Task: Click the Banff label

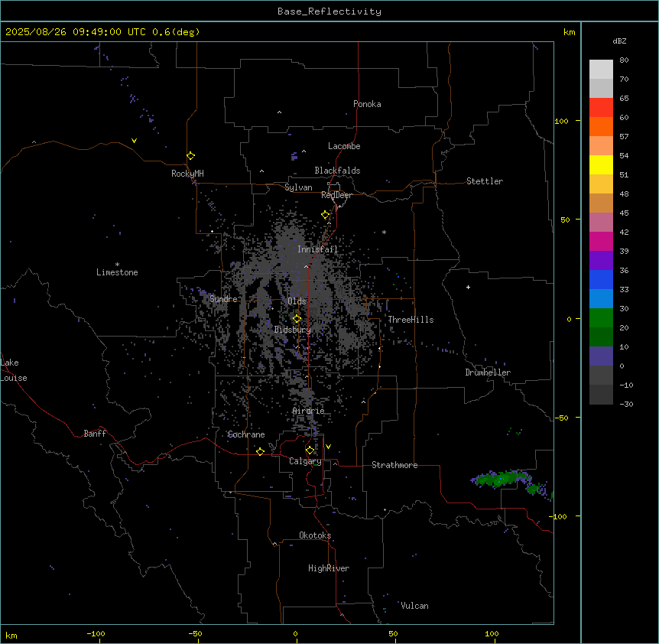Action: tap(95, 434)
